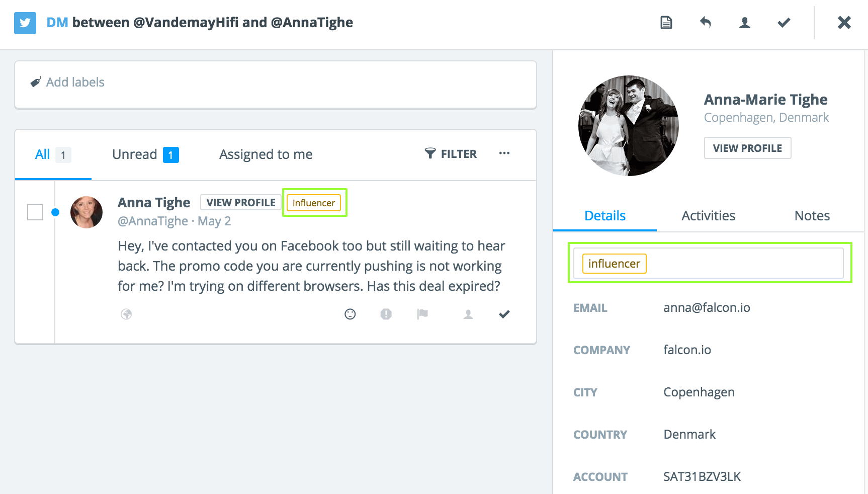Open the Notes tab in profile panel
This screenshot has height=494, width=868.
point(812,216)
